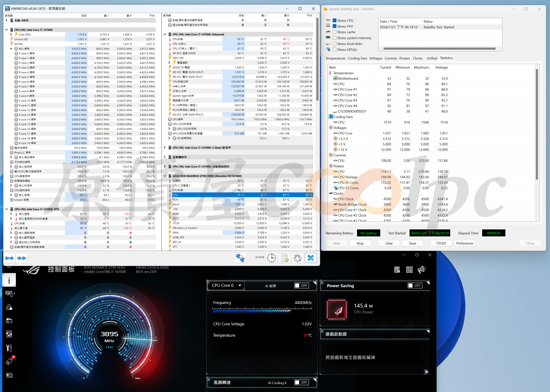Click HWiNFO right pane vertical scrollbar
Screen dimensions: 550x392
pyautogui.click(x=317, y=59)
